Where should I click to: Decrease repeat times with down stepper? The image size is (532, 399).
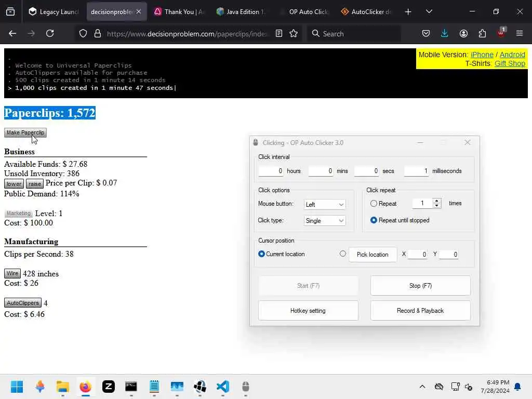click(x=436, y=206)
